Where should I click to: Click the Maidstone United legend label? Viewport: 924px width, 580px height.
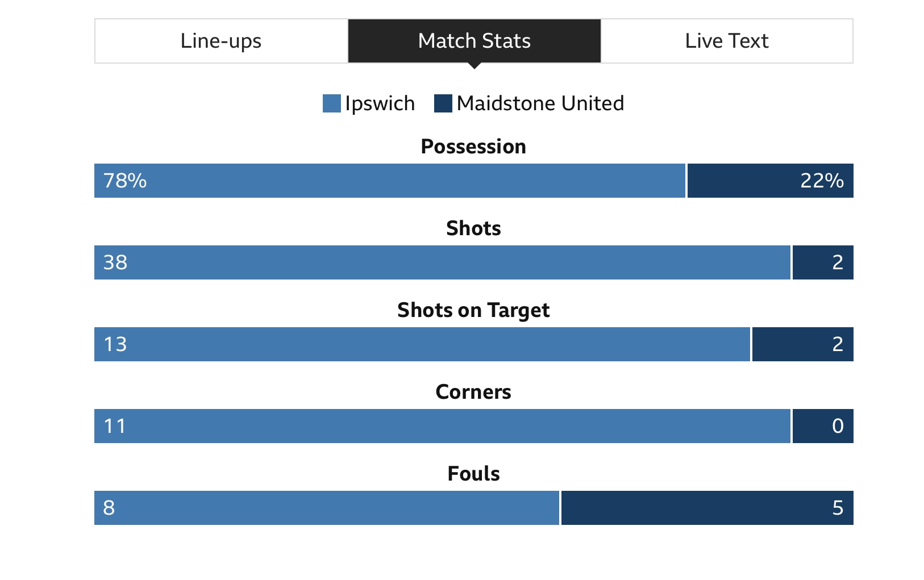click(540, 103)
